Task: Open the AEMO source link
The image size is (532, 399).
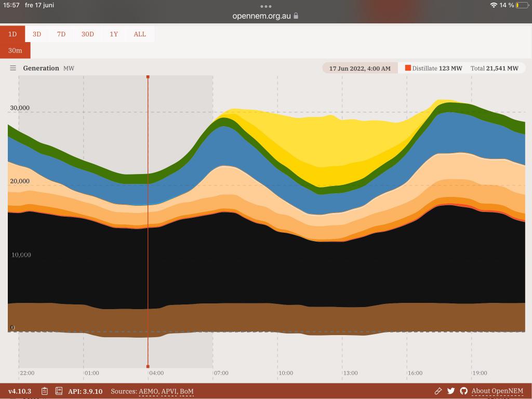Action: pyautogui.click(x=148, y=391)
